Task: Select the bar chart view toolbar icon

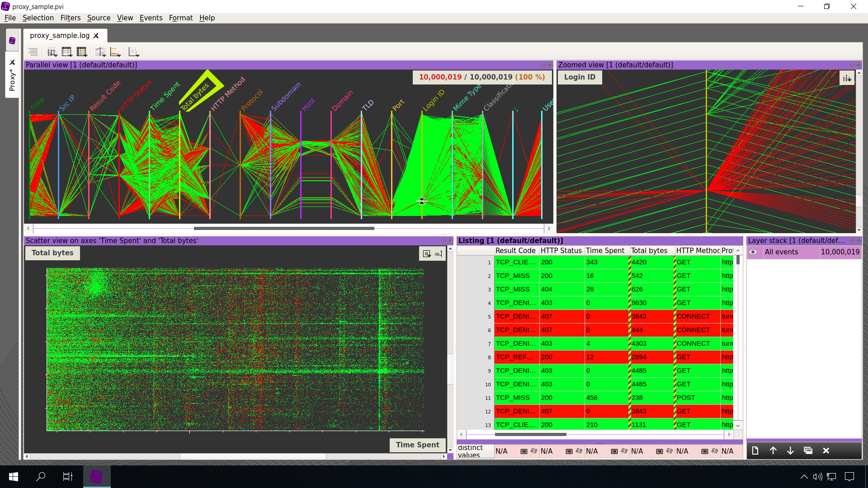Action: [x=114, y=51]
